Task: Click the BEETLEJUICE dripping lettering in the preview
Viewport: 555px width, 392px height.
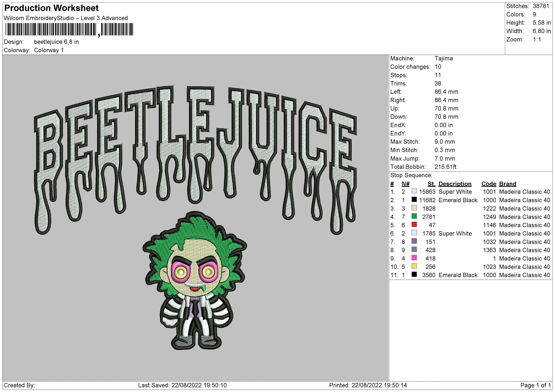Action: pyautogui.click(x=195, y=160)
